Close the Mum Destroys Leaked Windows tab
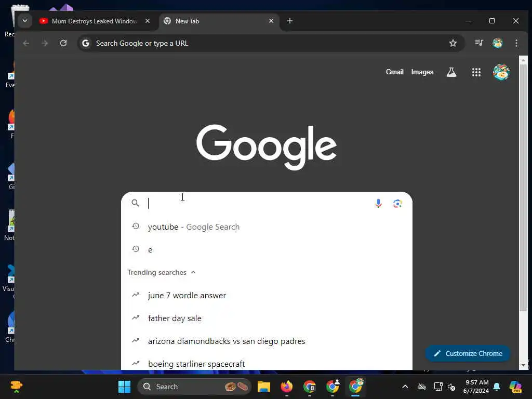Image resolution: width=532 pixels, height=399 pixels. [x=148, y=21]
